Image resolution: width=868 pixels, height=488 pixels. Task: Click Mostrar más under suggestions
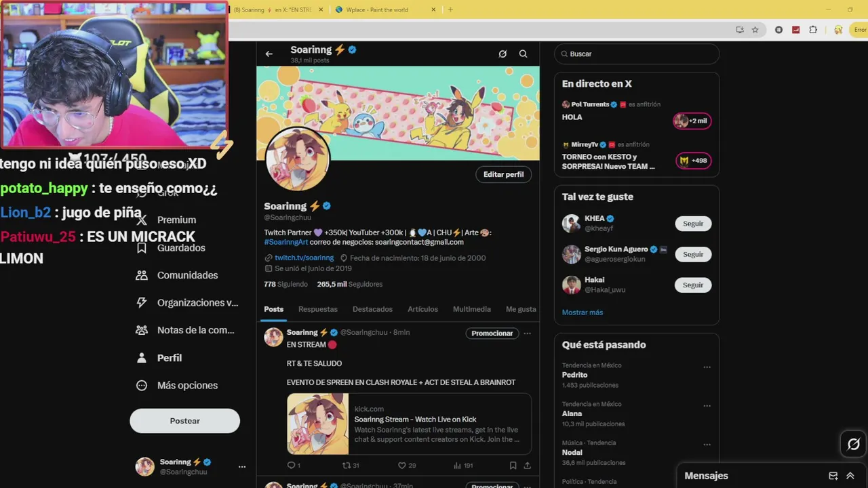tap(583, 312)
